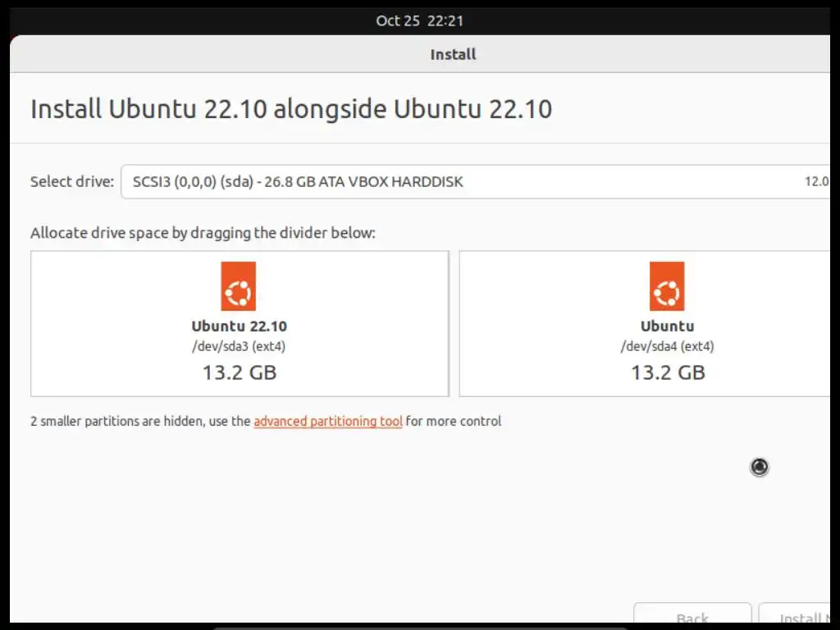Click the 13.2 GB size under sda4

click(667, 372)
